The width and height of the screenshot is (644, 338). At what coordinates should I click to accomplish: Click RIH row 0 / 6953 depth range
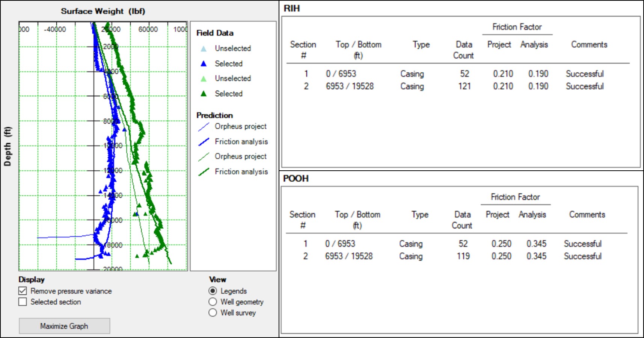[341, 74]
